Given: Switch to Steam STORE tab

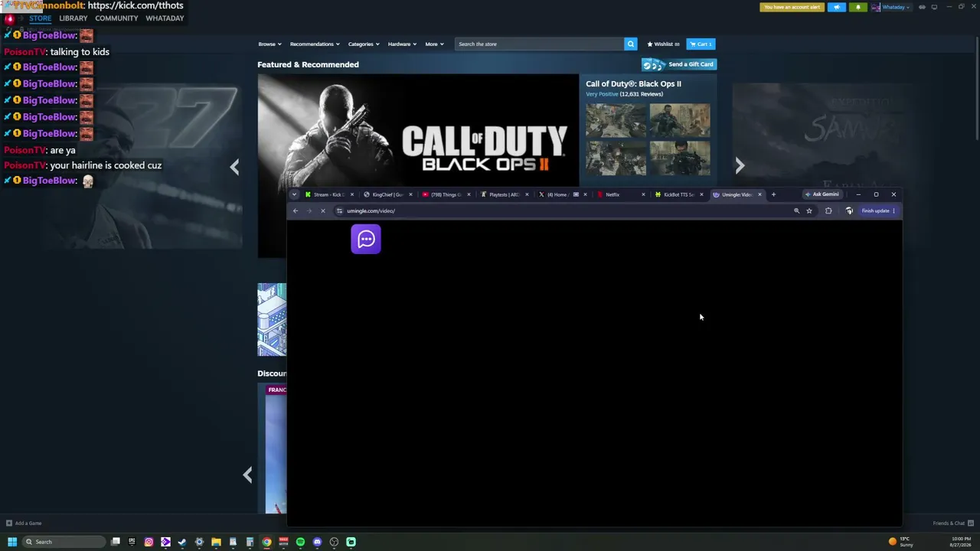Looking at the screenshot, I should point(41,18).
